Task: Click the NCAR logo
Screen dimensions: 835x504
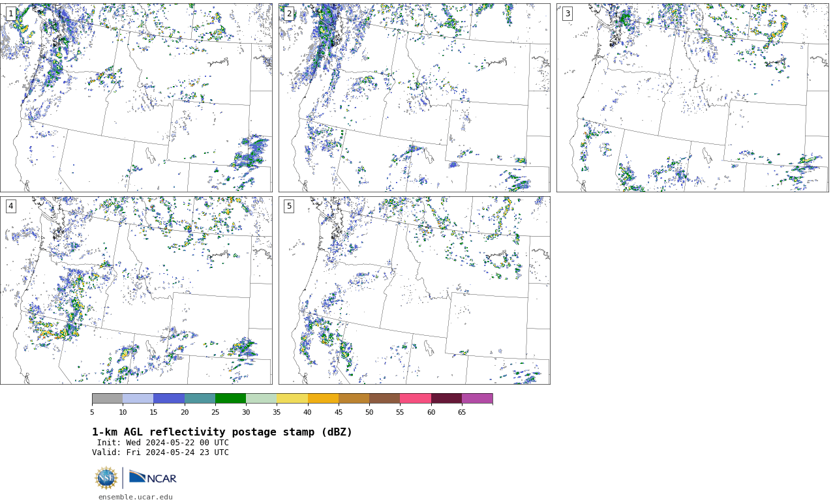Action: click(153, 477)
